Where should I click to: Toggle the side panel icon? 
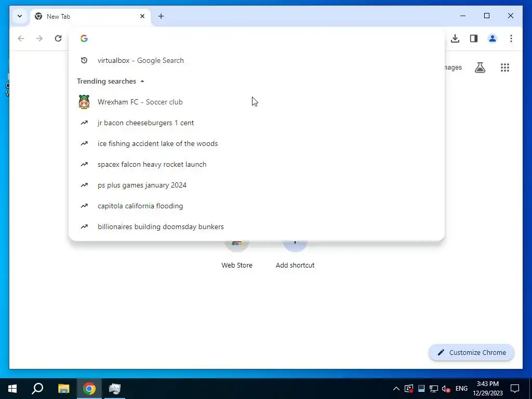(x=474, y=38)
